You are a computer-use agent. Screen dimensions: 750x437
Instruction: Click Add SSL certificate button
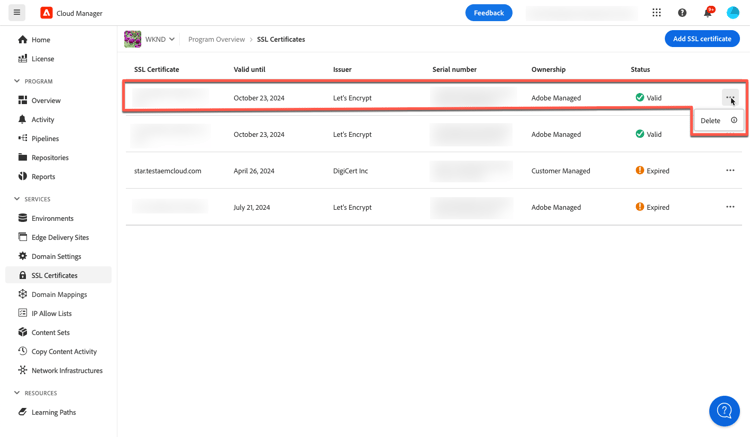click(x=702, y=39)
